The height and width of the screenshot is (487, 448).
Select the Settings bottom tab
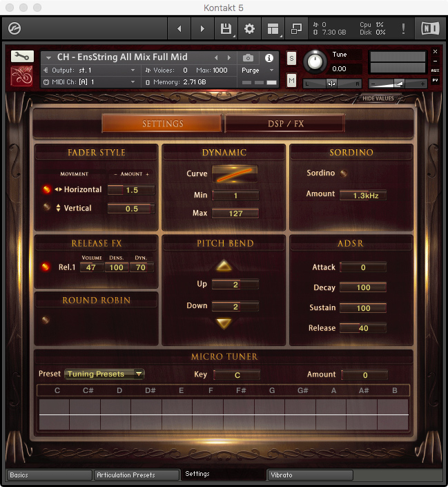224,475
